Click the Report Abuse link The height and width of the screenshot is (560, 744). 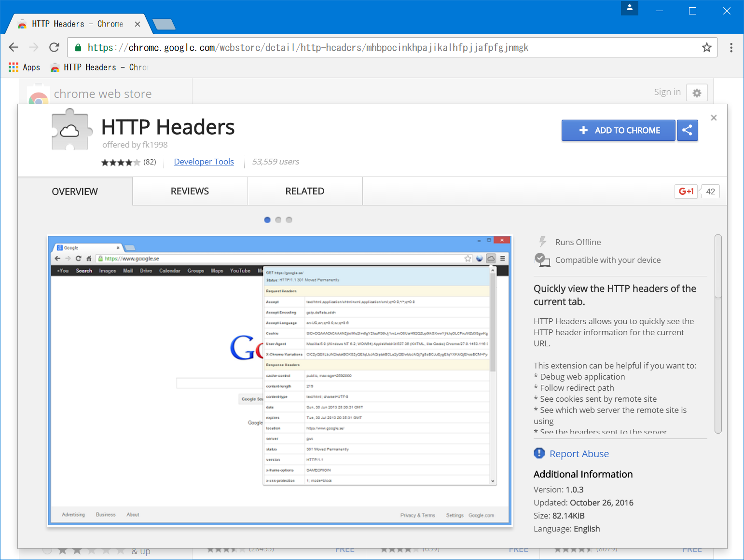579,454
